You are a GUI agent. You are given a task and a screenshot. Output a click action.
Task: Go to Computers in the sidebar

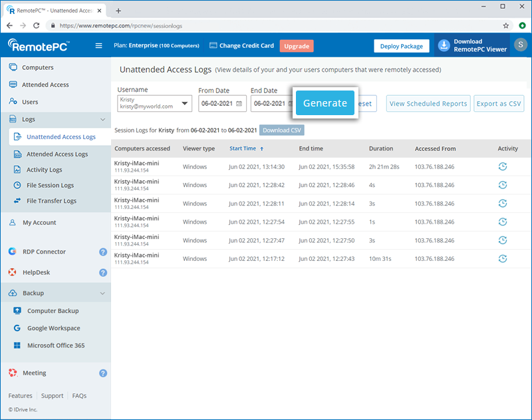click(x=37, y=68)
